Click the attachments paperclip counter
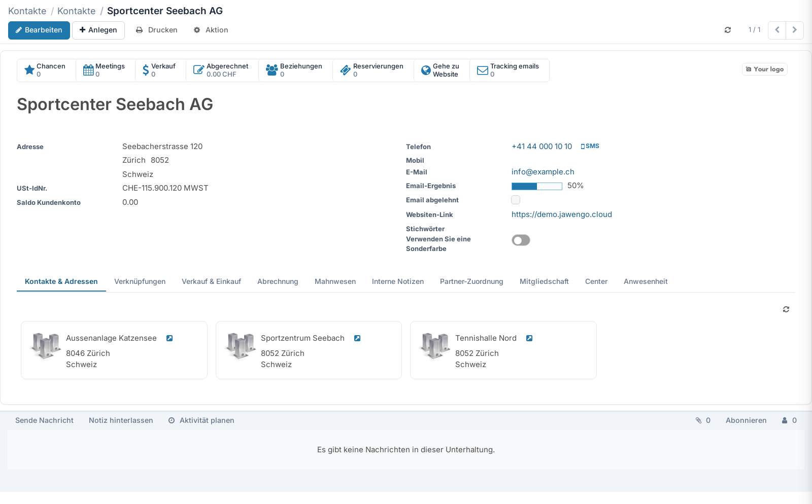This screenshot has height=504, width=812. click(703, 420)
